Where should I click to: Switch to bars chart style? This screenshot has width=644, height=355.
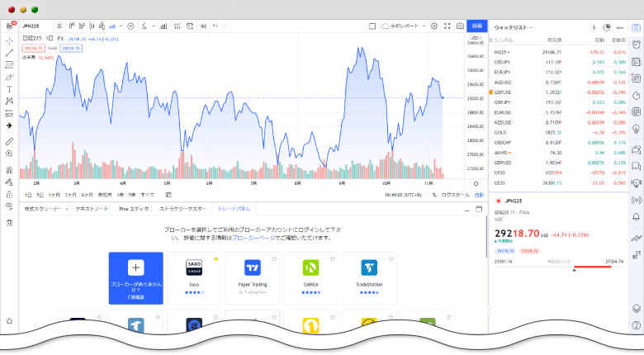(x=72, y=26)
